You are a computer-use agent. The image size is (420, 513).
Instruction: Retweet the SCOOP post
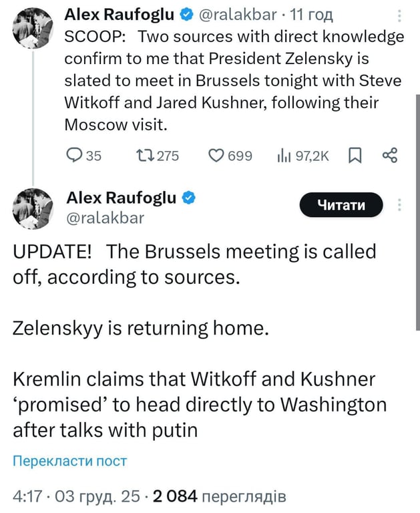144,156
